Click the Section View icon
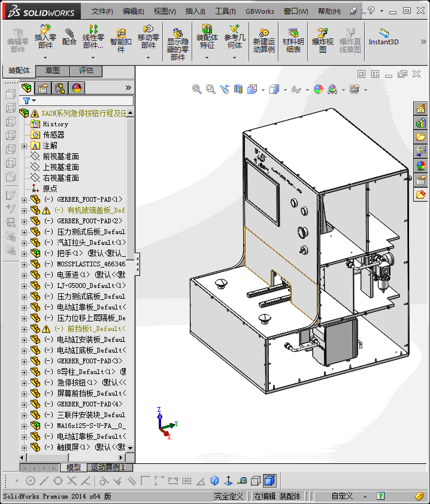Viewport: 430px width, 504px height. [238, 89]
